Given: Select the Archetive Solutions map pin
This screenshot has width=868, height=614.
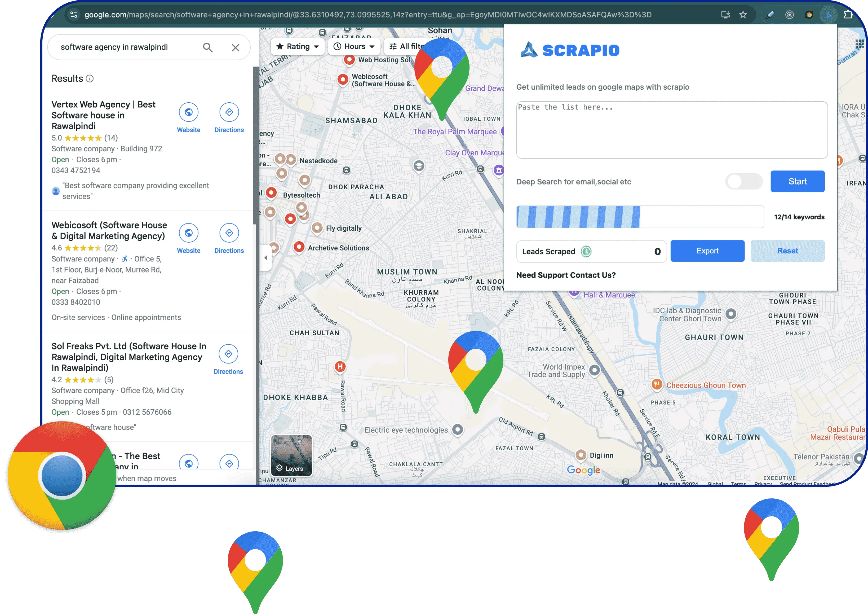Looking at the screenshot, I should (299, 247).
